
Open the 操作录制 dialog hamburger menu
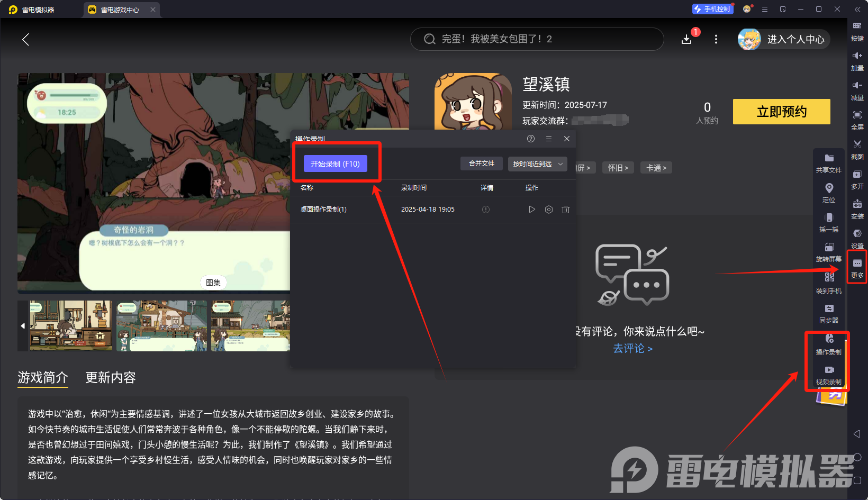[549, 139]
